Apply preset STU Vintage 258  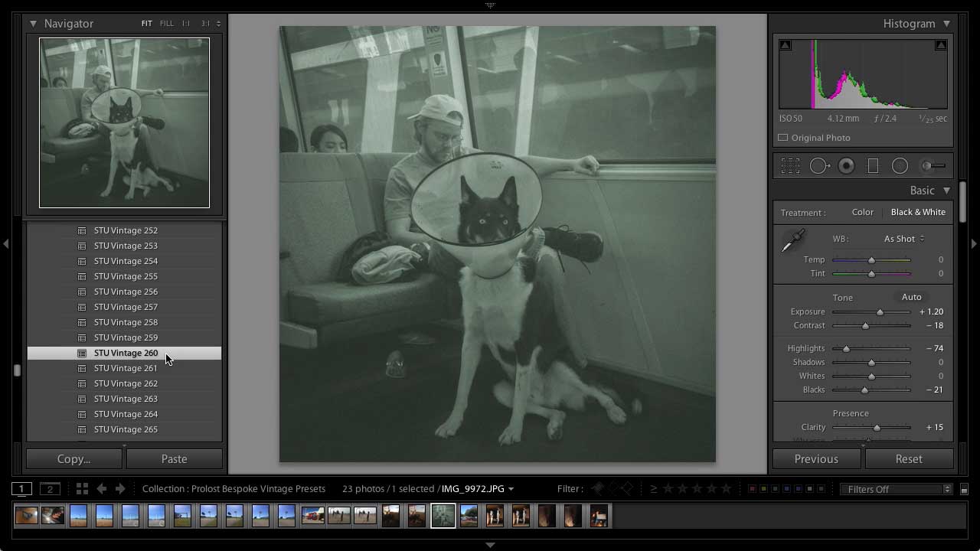[124, 322]
